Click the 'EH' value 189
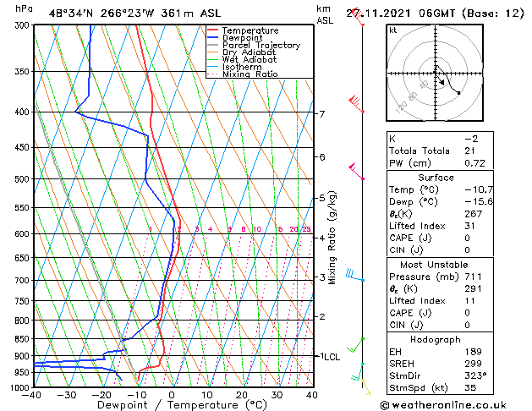 [474, 352]
